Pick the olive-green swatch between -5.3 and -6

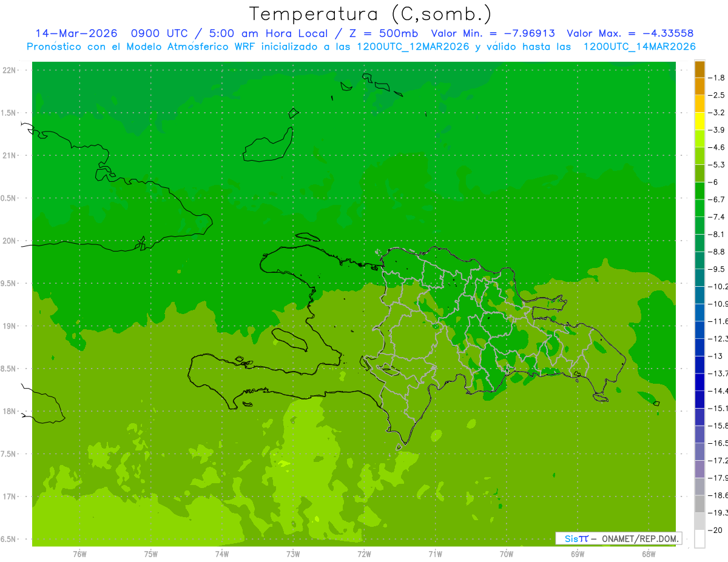[699, 173]
